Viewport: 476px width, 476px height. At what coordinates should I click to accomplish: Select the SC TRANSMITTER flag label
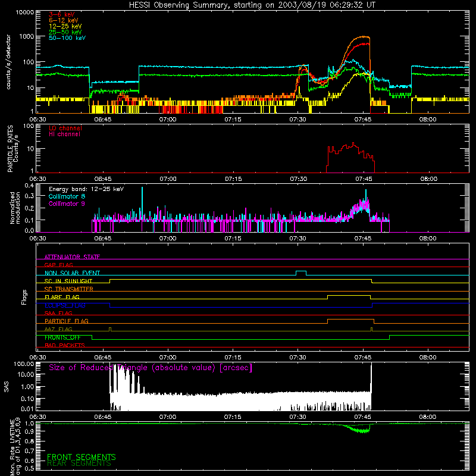[x=69, y=289]
